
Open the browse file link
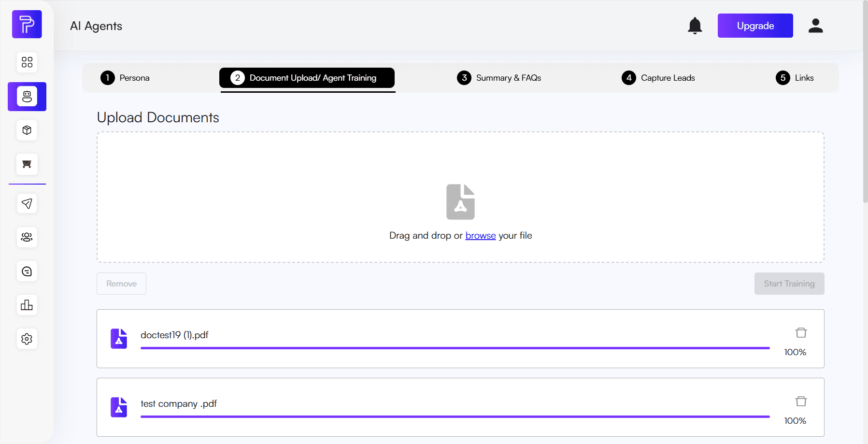(480, 235)
